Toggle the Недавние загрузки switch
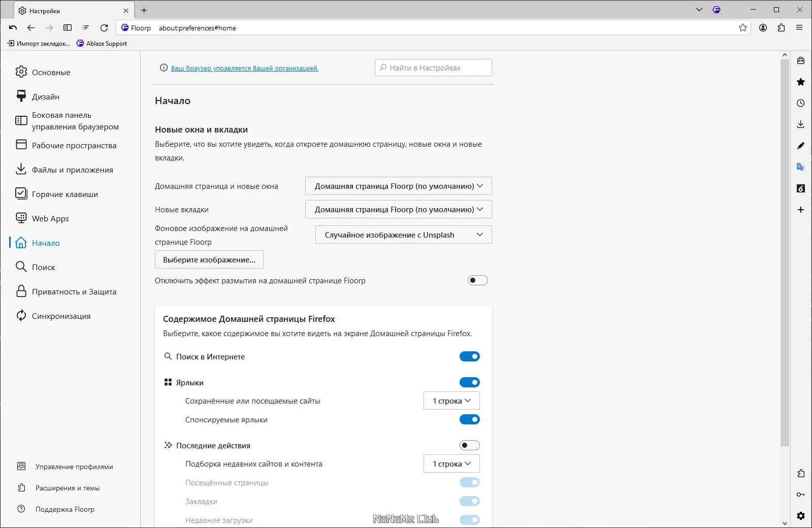The width and height of the screenshot is (812, 528). coord(470,520)
